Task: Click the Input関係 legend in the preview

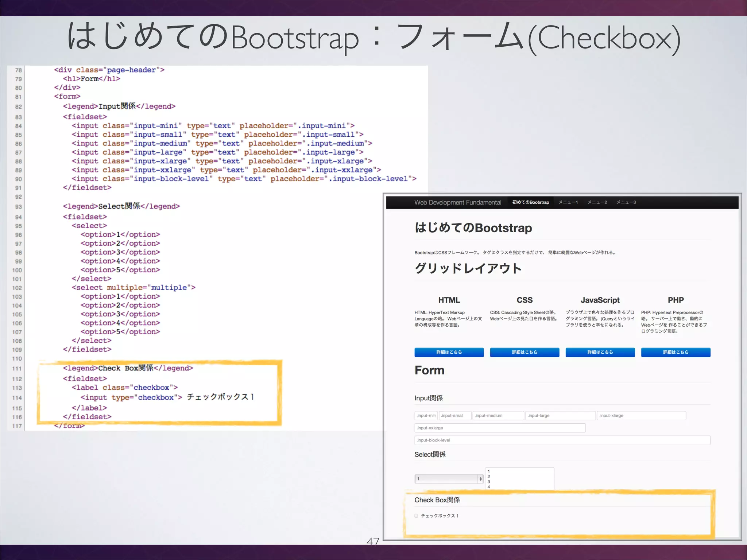Action: click(429, 398)
